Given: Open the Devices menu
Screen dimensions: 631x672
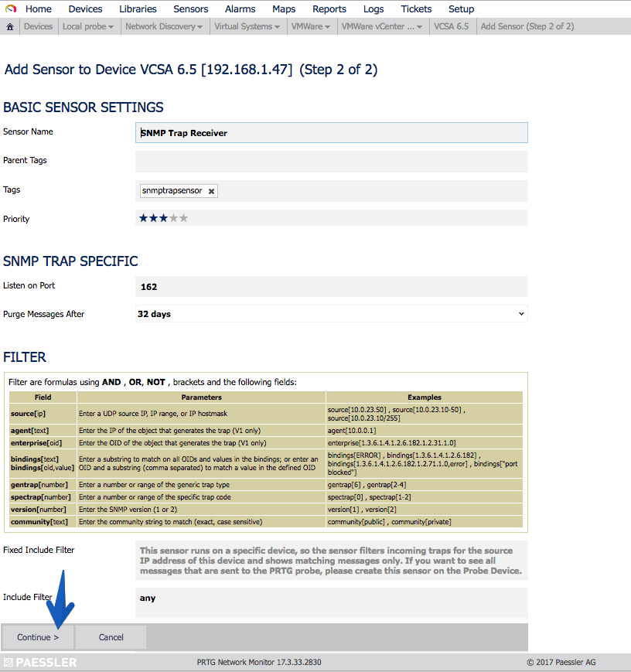Looking at the screenshot, I should coord(85,9).
